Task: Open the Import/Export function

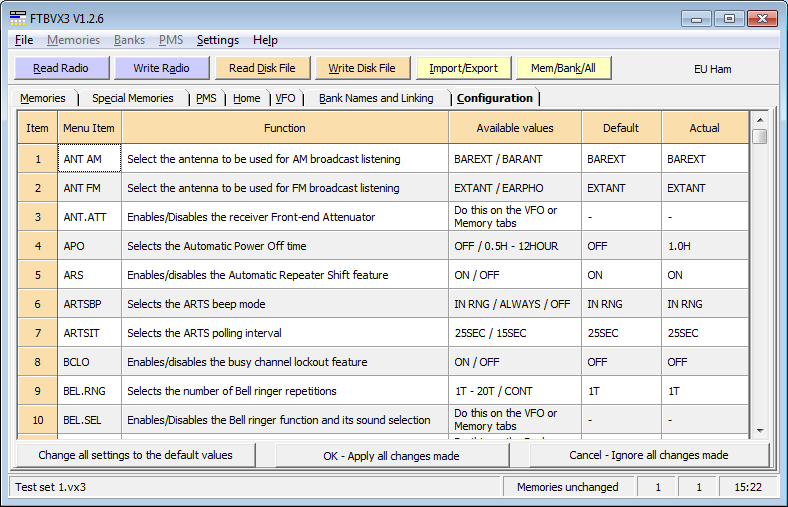Action: pyautogui.click(x=463, y=68)
